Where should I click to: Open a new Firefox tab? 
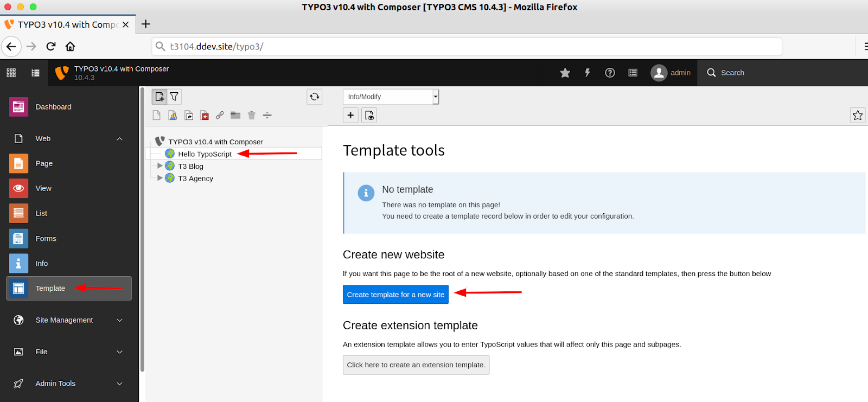146,24
